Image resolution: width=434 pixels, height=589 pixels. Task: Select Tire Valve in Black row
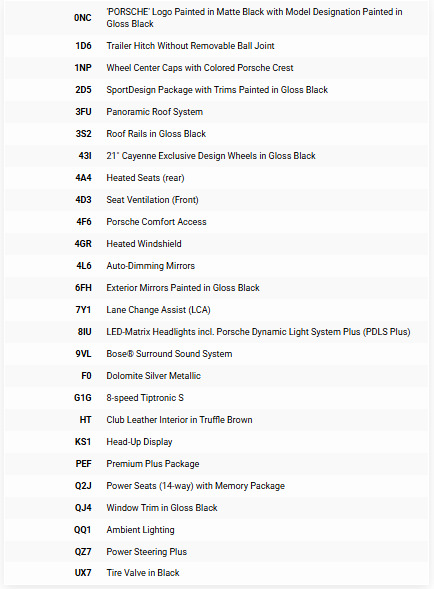pyautogui.click(x=217, y=573)
